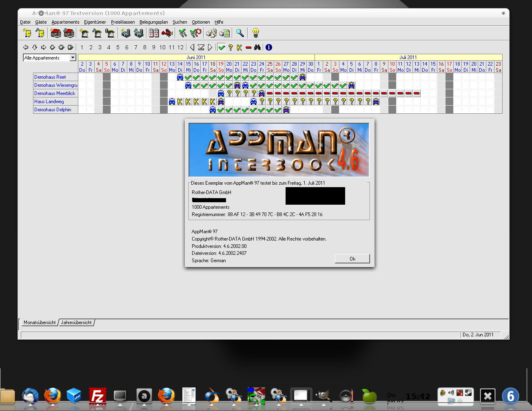Click the binoculars find icon
This screenshot has height=411, width=532.
(x=257, y=47)
